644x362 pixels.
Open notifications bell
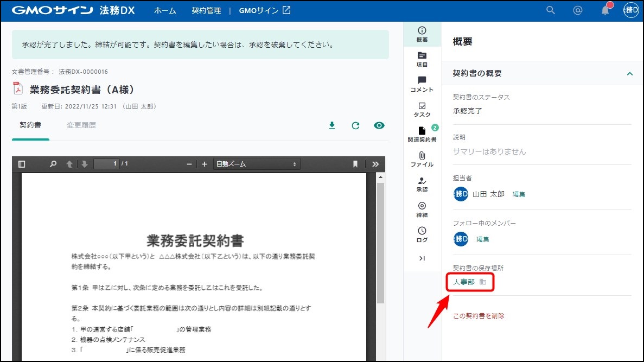tap(605, 10)
